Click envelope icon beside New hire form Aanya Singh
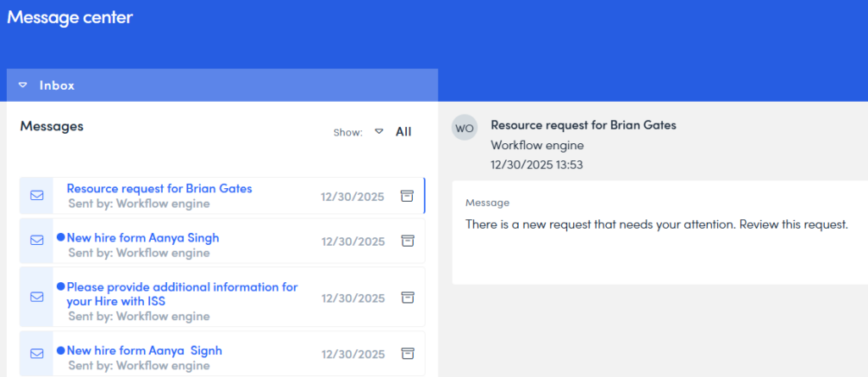Screen dimensions: 868x377 (x=36, y=241)
